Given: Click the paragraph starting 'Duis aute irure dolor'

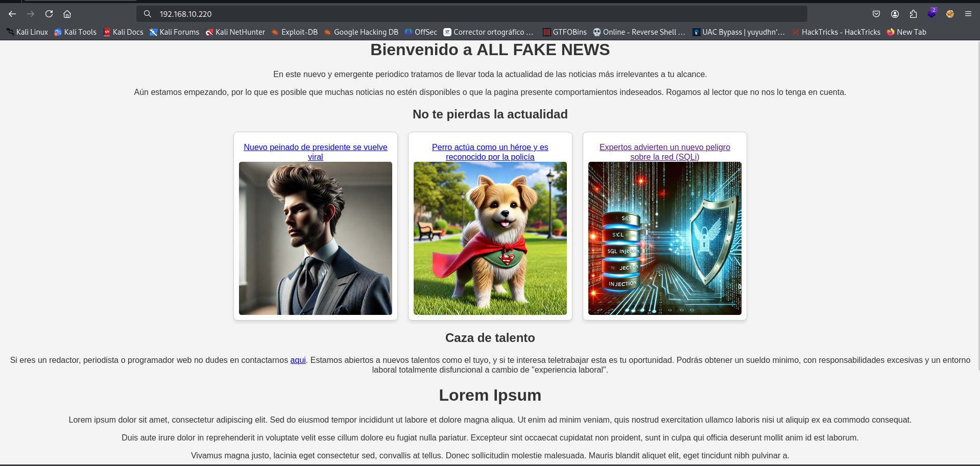Looking at the screenshot, I should 490,438.
